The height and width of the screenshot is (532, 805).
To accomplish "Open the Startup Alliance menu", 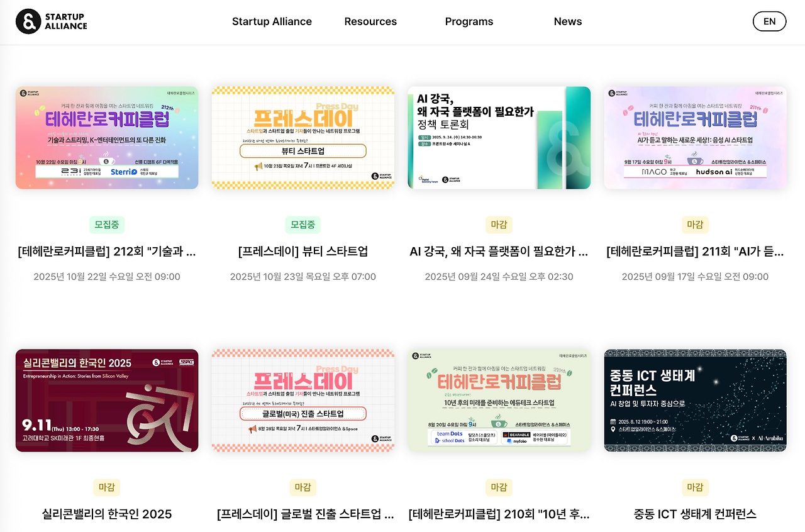I will (272, 21).
